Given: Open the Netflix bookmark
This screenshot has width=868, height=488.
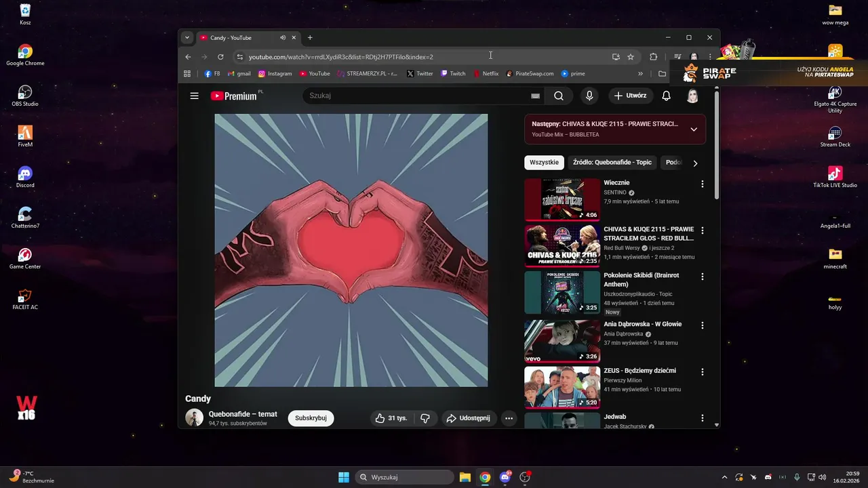Looking at the screenshot, I should [x=486, y=73].
